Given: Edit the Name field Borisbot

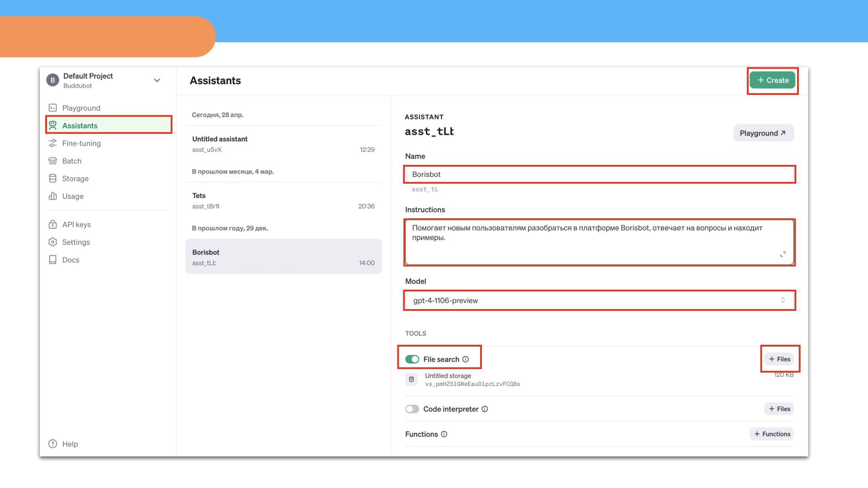Looking at the screenshot, I should pyautogui.click(x=599, y=174).
